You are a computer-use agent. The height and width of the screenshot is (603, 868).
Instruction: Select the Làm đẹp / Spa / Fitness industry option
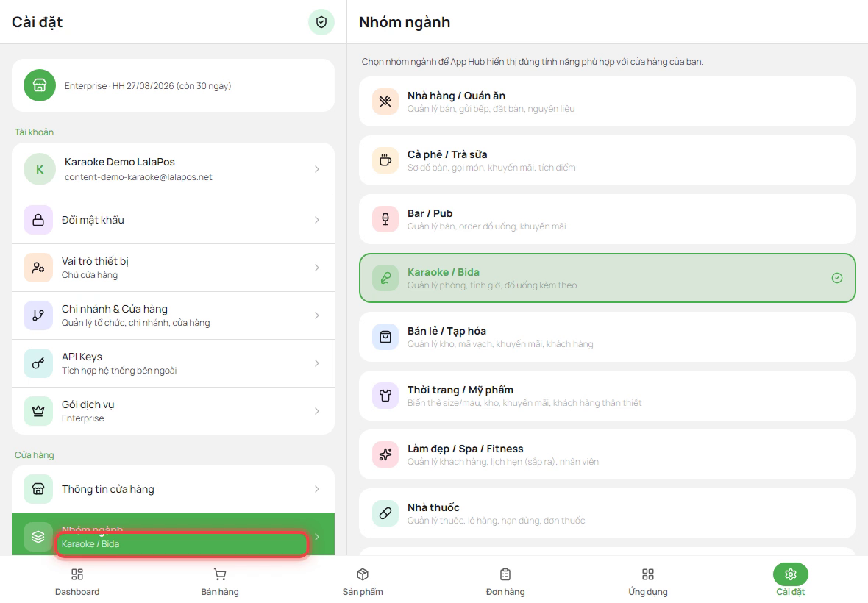[x=608, y=454]
